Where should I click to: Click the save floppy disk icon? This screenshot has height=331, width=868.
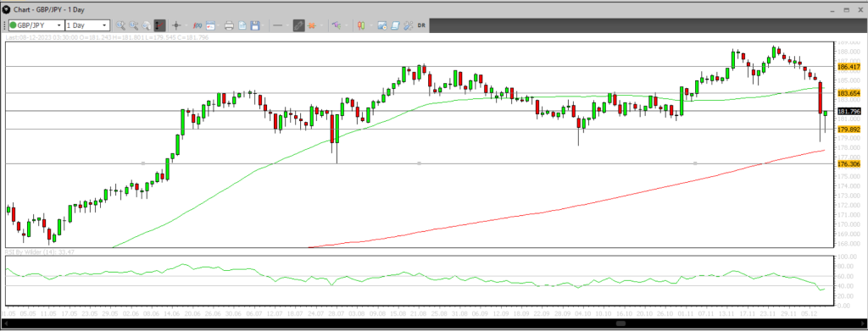pos(255,25)
